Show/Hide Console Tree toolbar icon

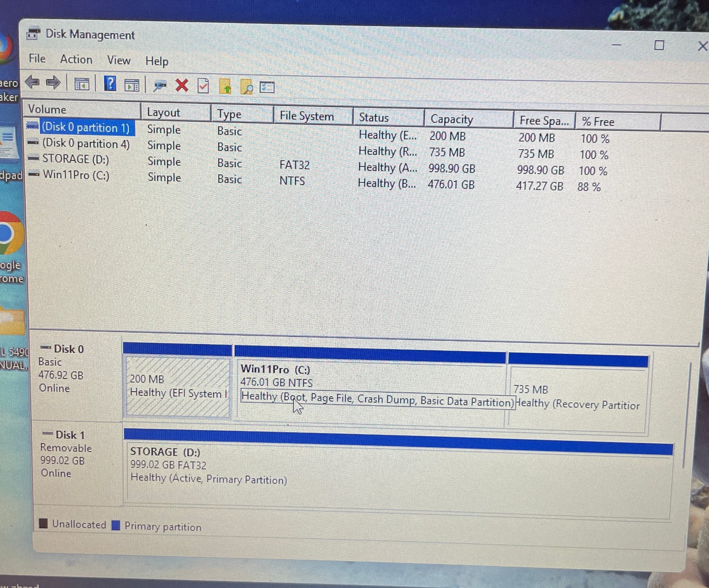pos(82,84)
